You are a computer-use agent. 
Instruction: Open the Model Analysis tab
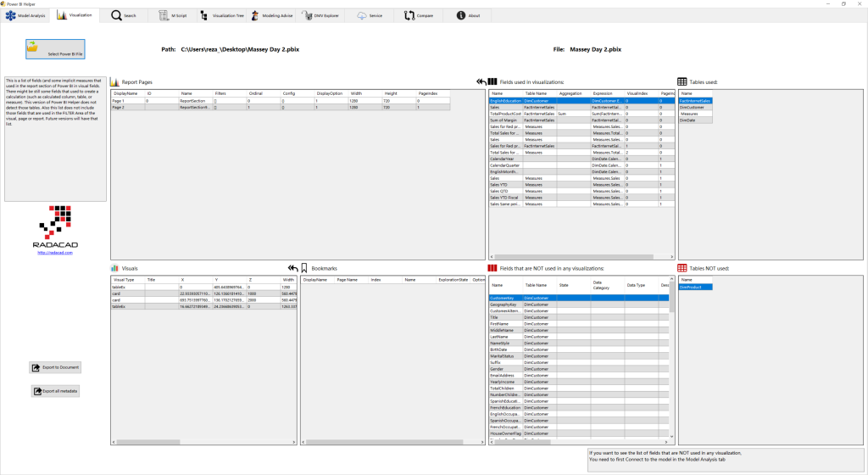[25, 15]
